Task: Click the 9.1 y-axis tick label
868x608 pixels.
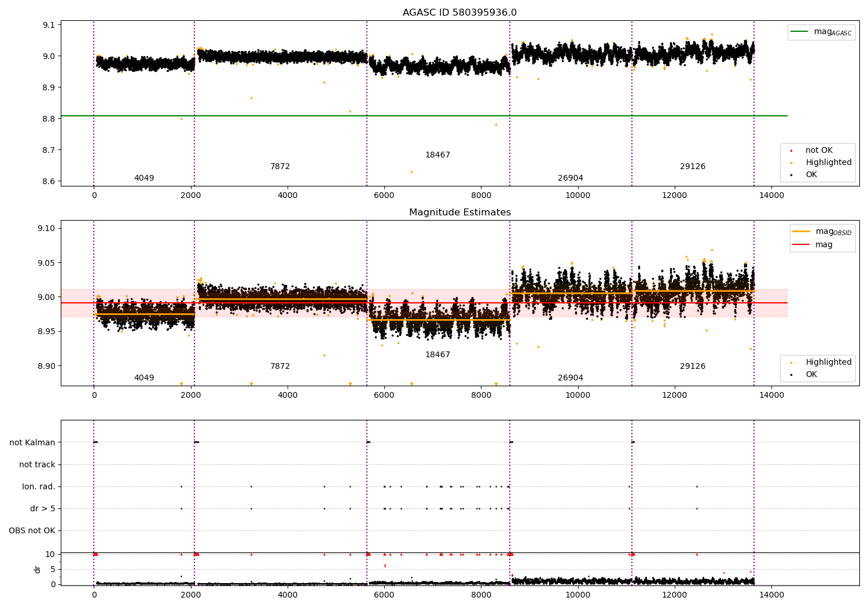Action: coord(49,25)
